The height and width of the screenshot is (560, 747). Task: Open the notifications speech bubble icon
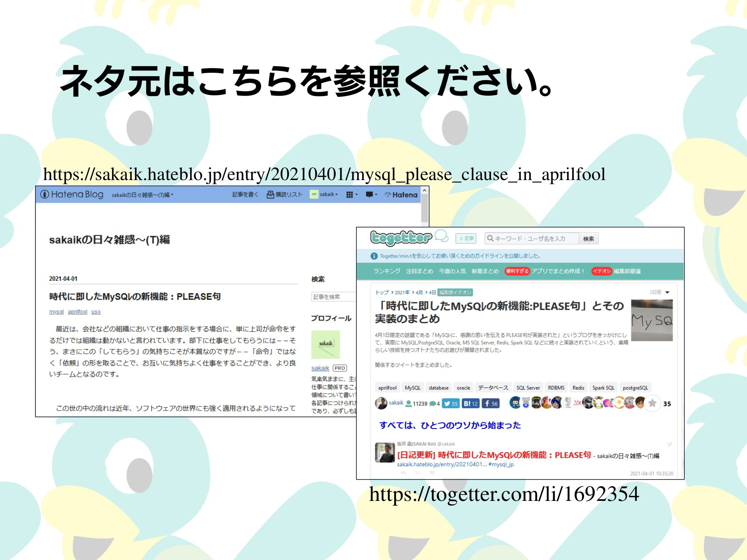point(372,194)
